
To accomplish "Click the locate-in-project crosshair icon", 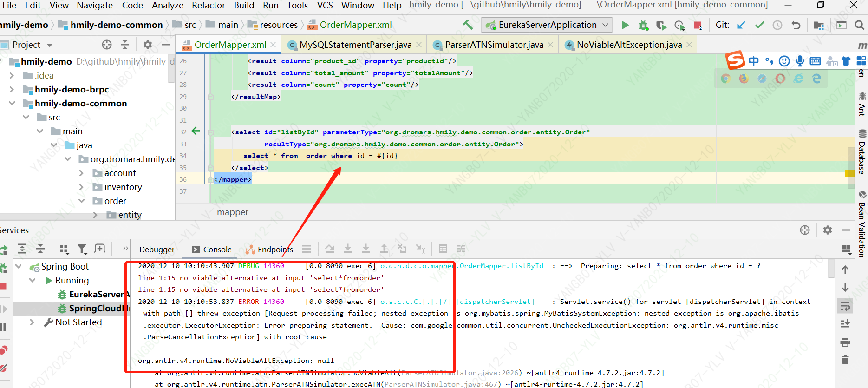I will pos(107,45).
